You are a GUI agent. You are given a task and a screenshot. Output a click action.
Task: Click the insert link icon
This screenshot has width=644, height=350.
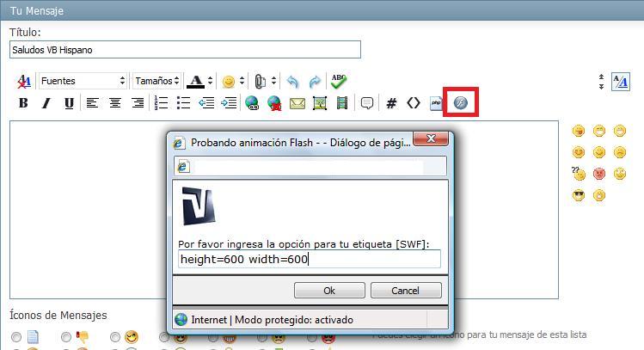pyautogui.click(x=252, y=103)
